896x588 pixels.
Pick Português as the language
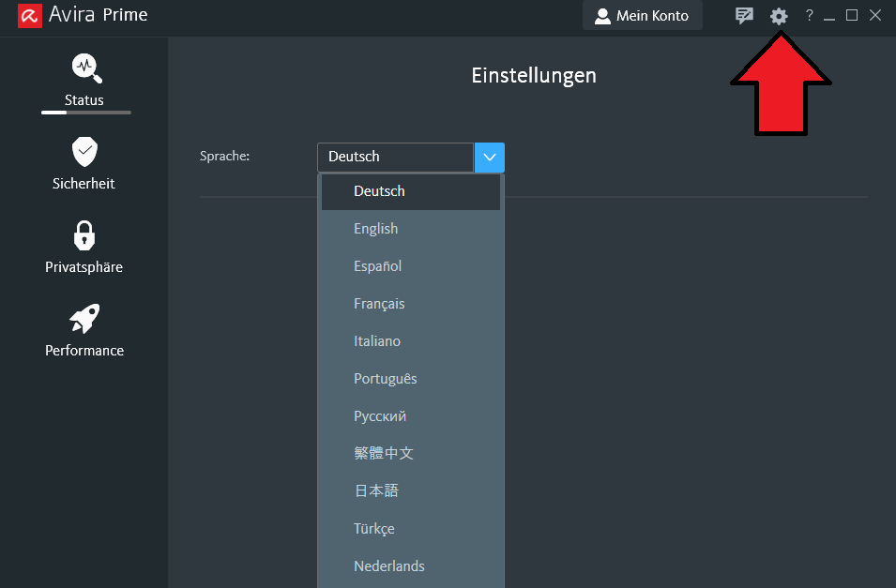(411, 379)
